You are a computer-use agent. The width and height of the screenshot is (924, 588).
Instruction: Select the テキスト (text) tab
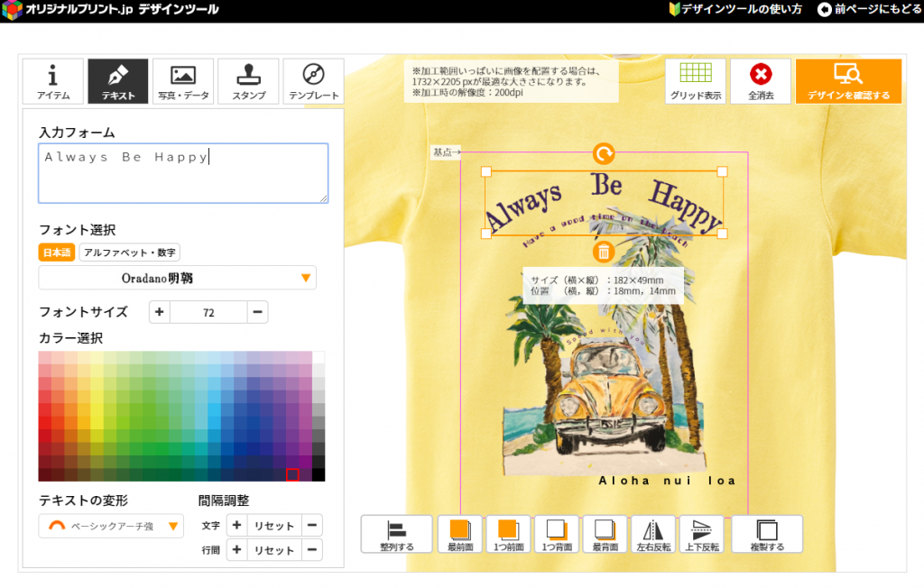(x=118, y=81)
